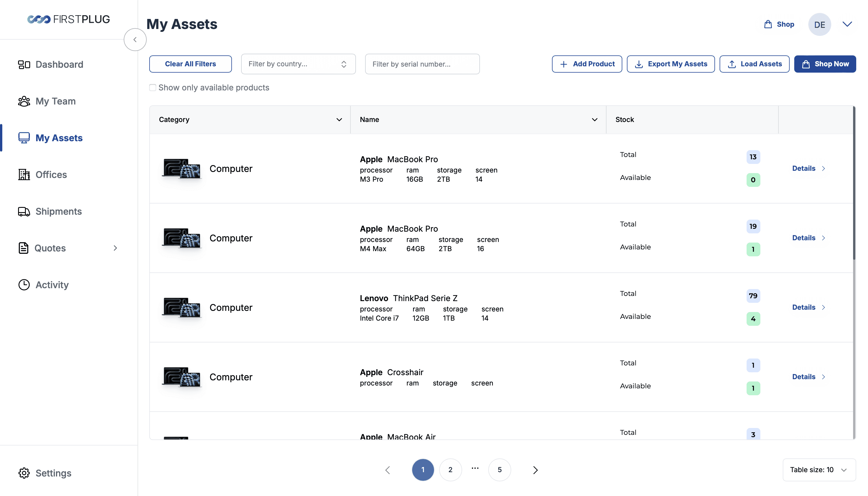This screenshot has width=868, height=496.
Task: Go to next page arrow
Action: [535, 470]
